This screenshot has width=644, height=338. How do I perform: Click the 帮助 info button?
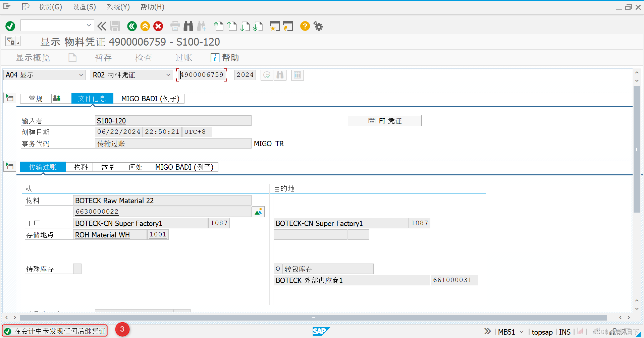point(225,58)
